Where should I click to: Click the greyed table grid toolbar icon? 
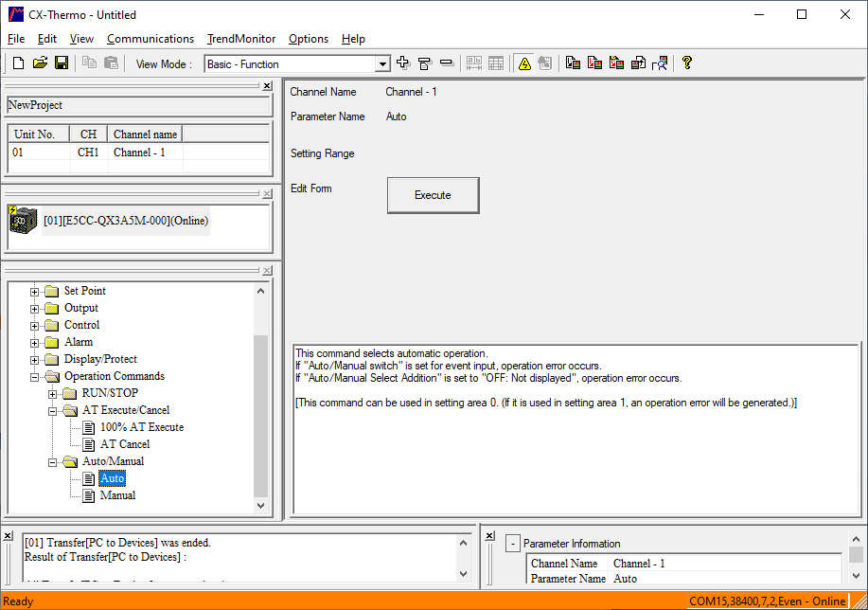pos(496,63)
